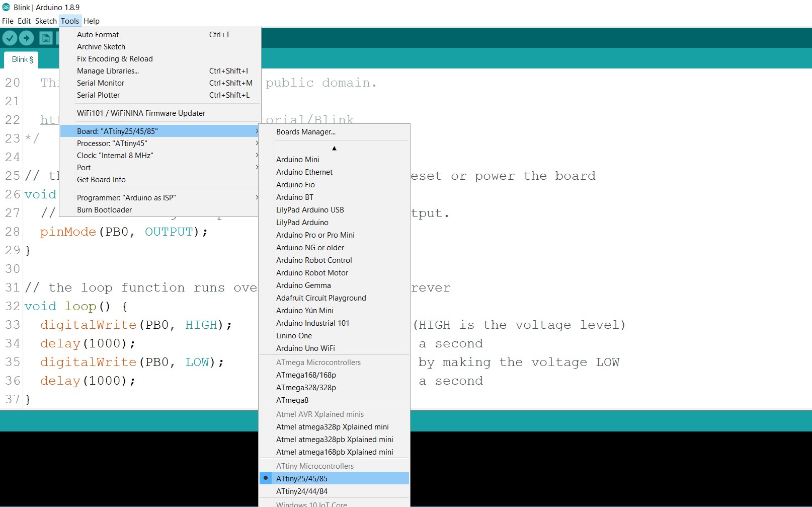The image size is (812, 507).
Task: Select the Arduino Robot Control board
Action: coord(334,260)
